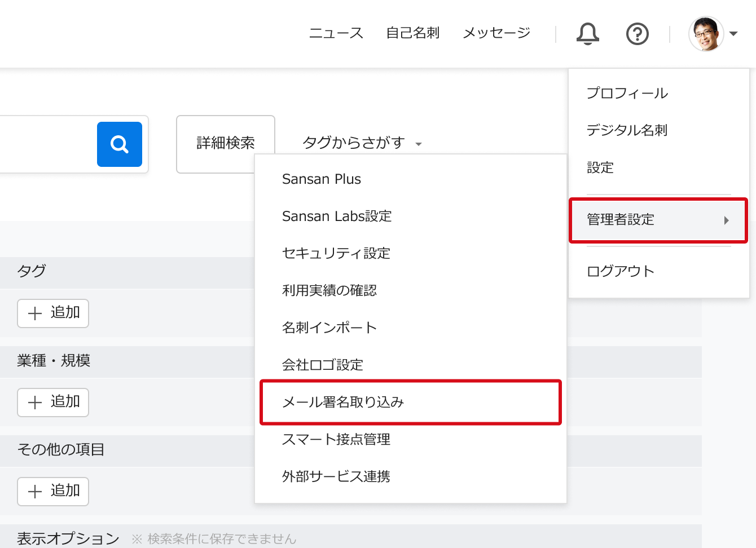Select ログアウト to sign out

(620, 271)
